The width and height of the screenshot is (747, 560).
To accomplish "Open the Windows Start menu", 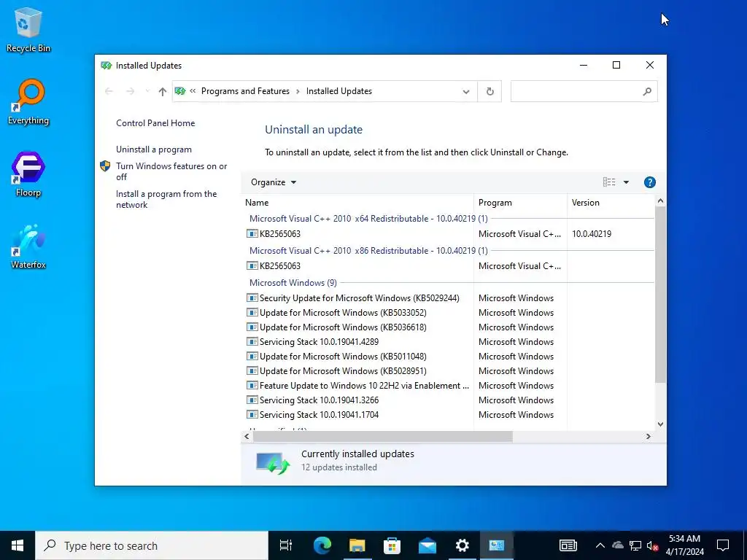I will 18,545.
